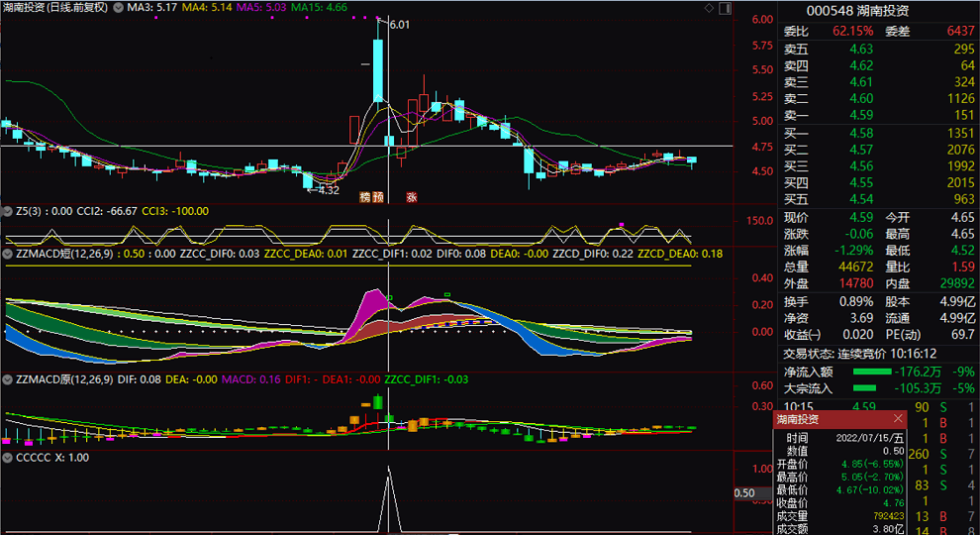Viewport: 980px width, 535px height.
Task: Select the MA3: 5.17 moving average label
Action: [x=151, y=8]
